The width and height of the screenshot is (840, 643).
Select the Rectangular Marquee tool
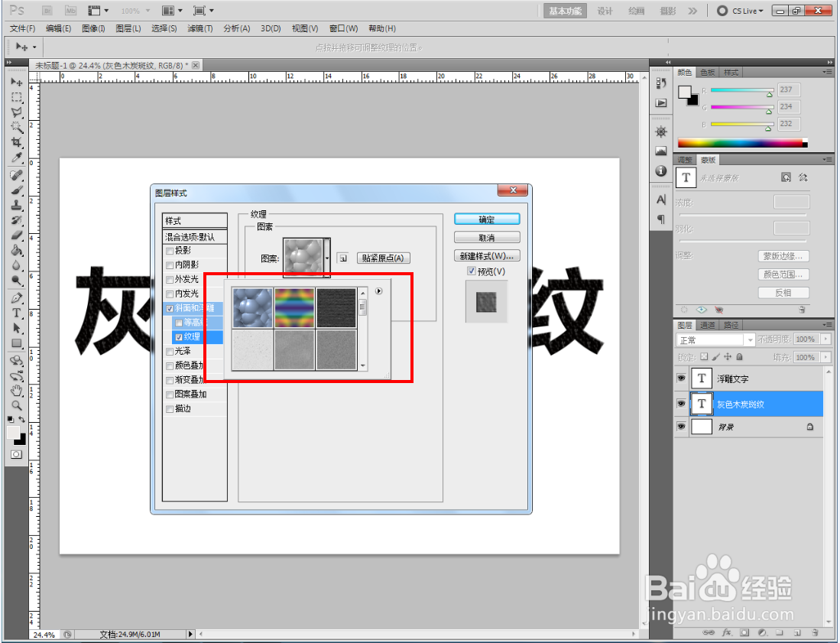point(17,97)
